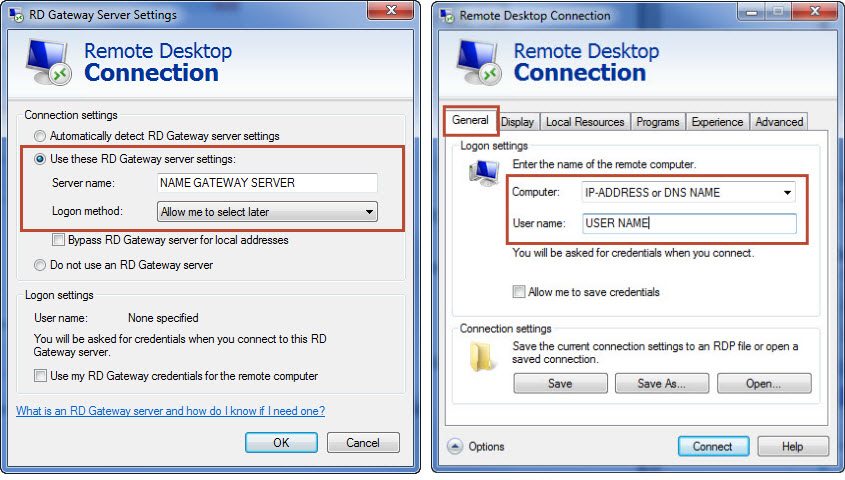
Task: Collapse options using the Options arrow icon
Action: [x=454, y=446]
